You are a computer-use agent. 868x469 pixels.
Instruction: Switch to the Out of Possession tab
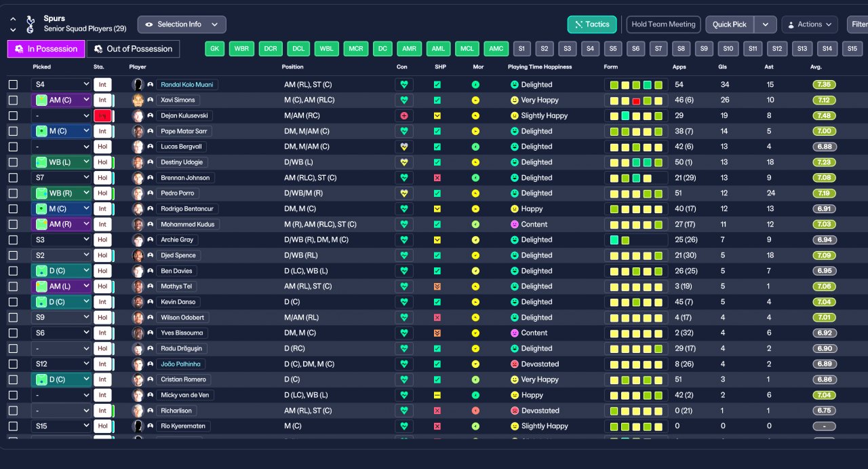click(134, 49)
